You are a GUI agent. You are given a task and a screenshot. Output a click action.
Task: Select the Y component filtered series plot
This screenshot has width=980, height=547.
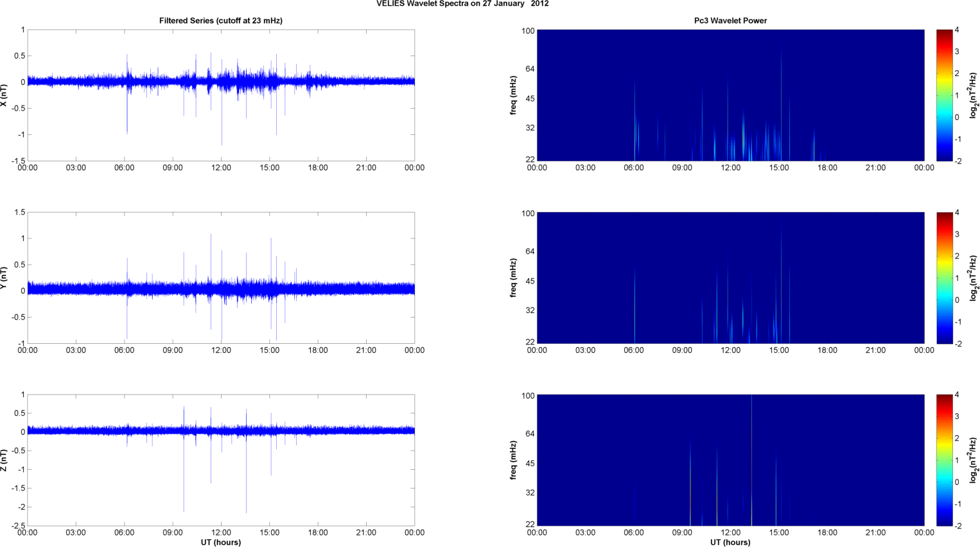coord(221,278)
